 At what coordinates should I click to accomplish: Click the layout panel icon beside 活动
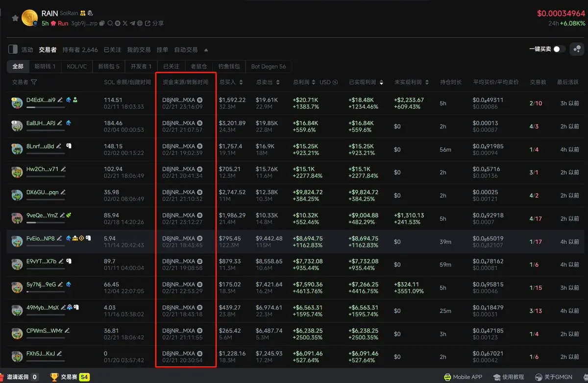(x=13, y=50)
